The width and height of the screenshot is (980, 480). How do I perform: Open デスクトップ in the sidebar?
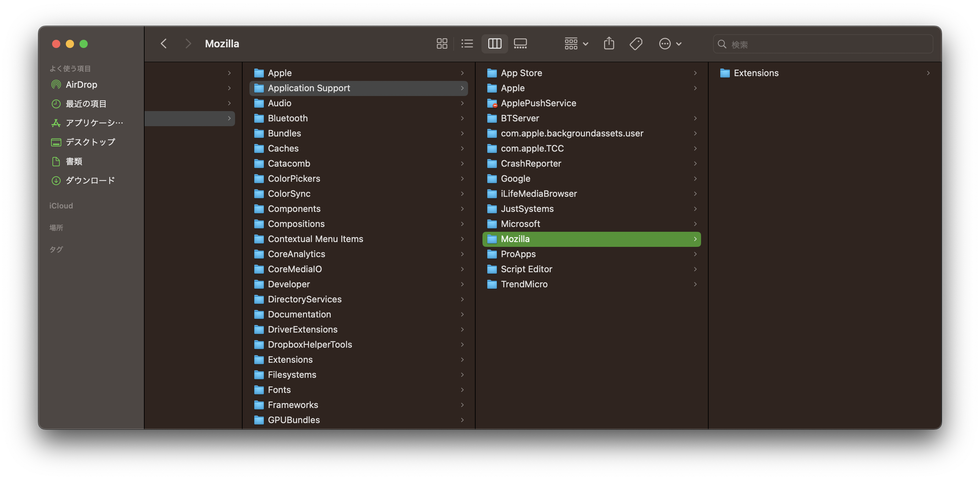(x=83, y=142)
